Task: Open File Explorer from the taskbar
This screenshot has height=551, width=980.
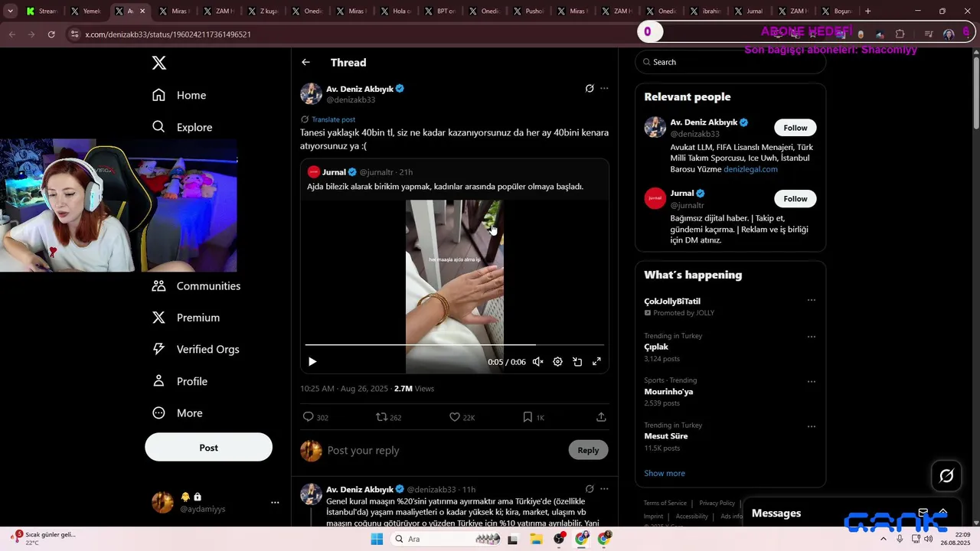Action: coord(536,539)
